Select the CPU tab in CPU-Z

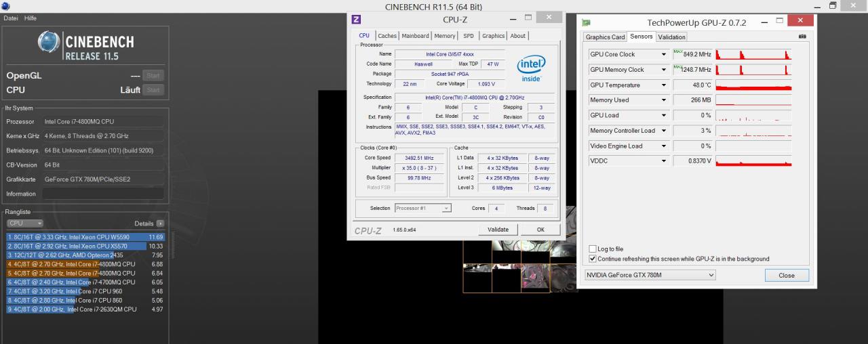tap(365, 35)
